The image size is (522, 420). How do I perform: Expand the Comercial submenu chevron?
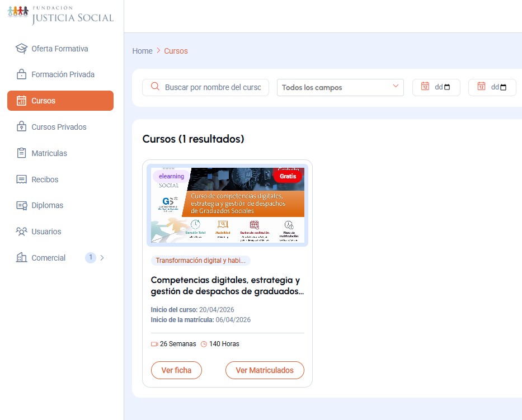[102, 258]
